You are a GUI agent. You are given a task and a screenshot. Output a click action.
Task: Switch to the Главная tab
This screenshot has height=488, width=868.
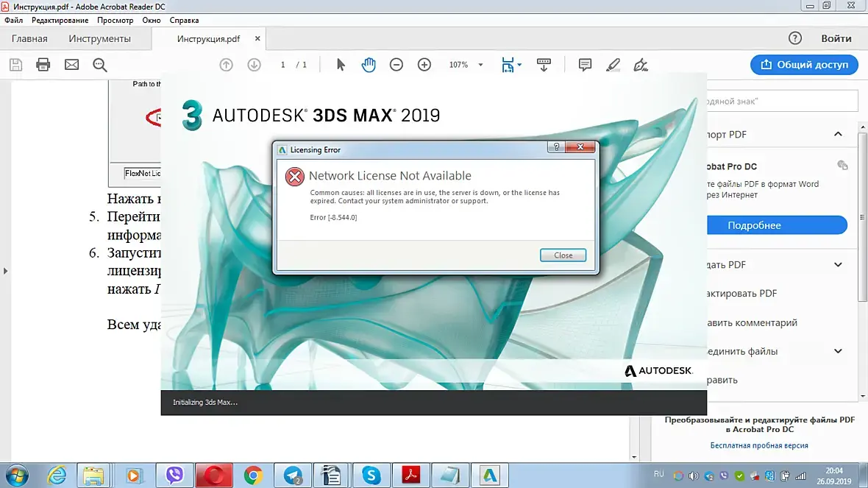pos(29,39)
